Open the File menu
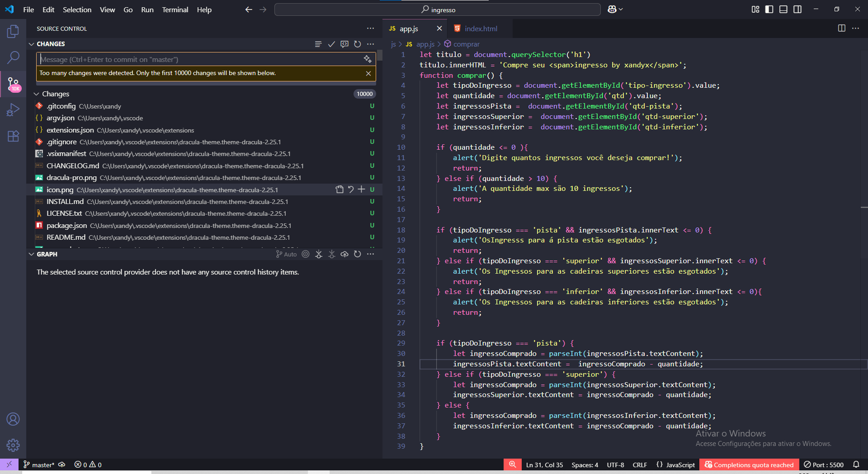This screenshot has width=868, height=474. tap(28, 9)
